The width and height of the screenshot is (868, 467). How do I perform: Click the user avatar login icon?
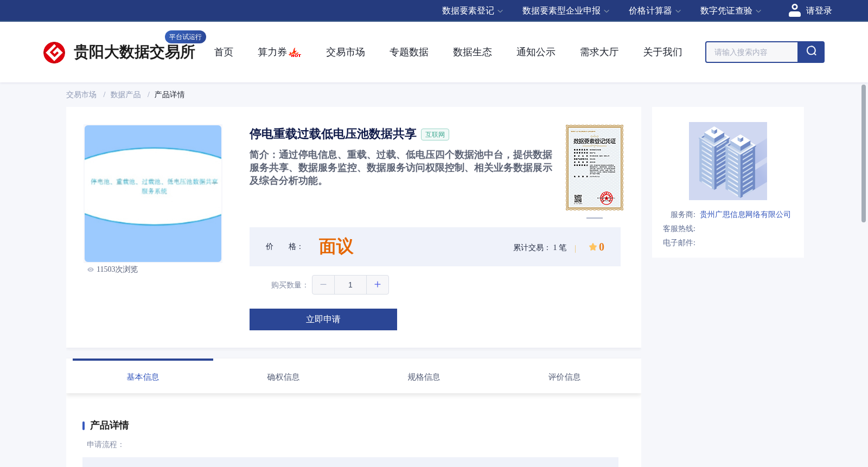[795, 10]
